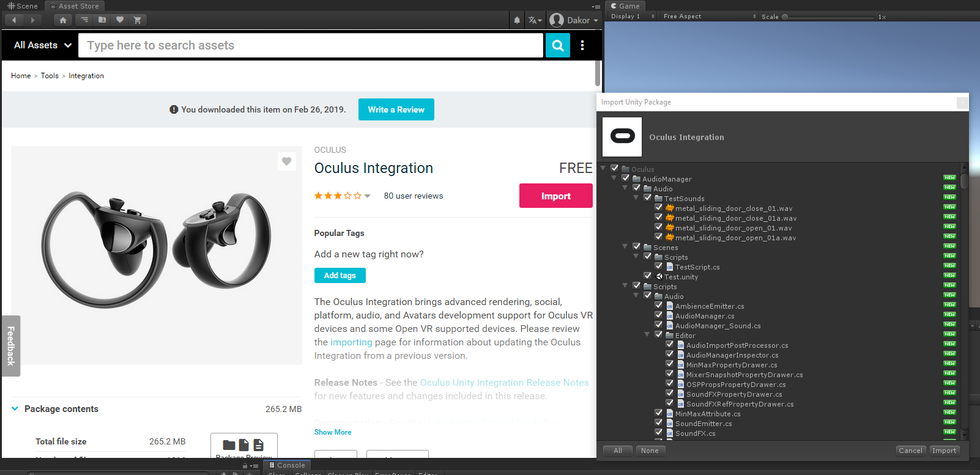
Task: Select None in the import dialog
Action: [650, 451]
